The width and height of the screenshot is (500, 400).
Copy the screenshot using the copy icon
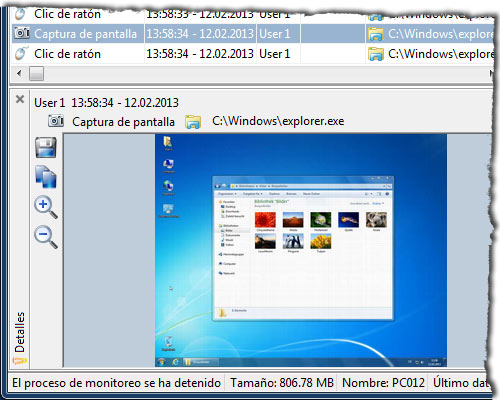pyautogui.click(x=46, y=176)
